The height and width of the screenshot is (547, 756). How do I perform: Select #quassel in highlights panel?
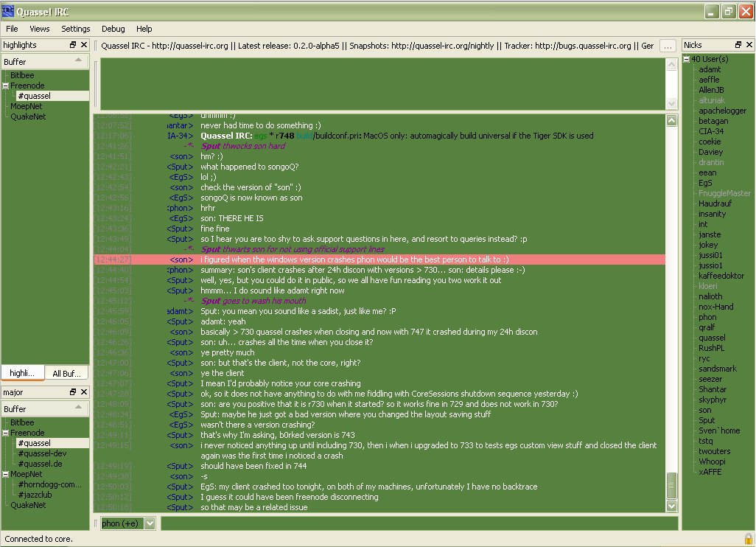coord(34,96)
